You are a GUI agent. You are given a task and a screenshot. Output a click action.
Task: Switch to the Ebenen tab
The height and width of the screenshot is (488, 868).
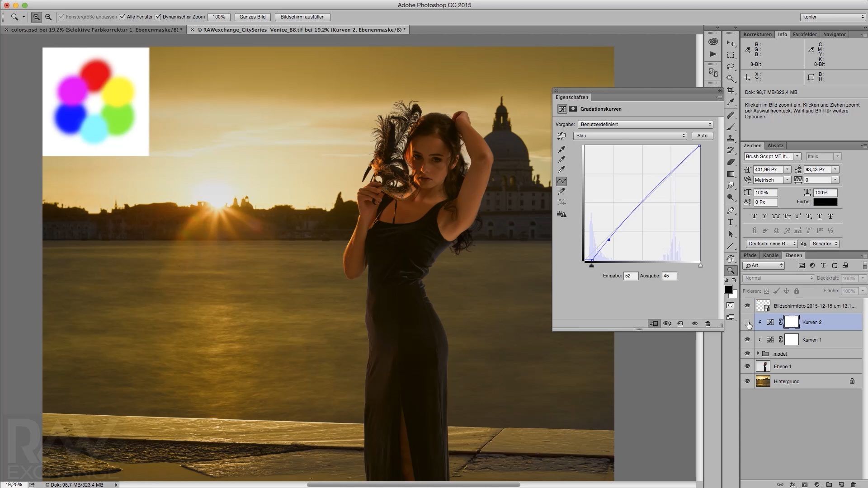click(793, 255)
